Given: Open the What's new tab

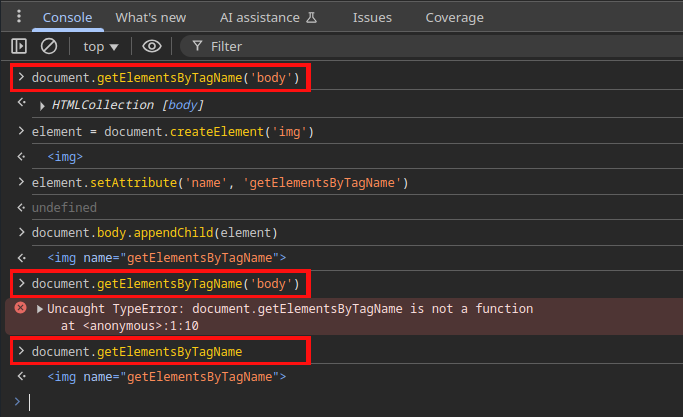Looking at the screenshot, I should pyautogui.click(x=150, y=18).
